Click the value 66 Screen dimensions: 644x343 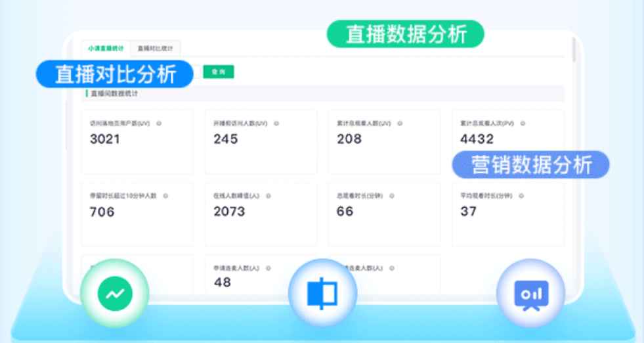tap(345, 212)
